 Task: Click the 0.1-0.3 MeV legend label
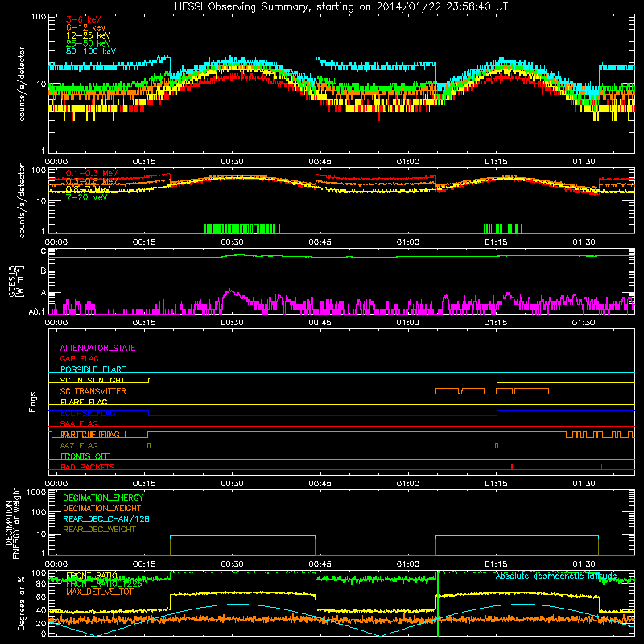tap(92, 173)
